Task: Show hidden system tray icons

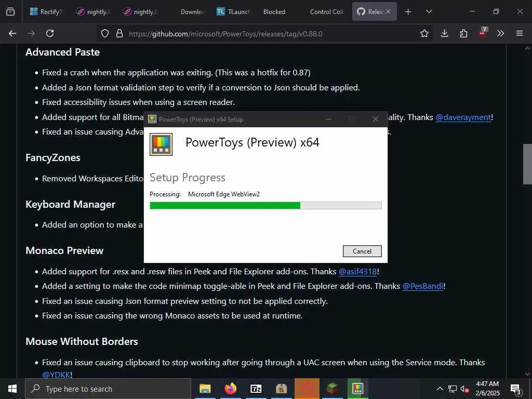Action: coord(440,389)
